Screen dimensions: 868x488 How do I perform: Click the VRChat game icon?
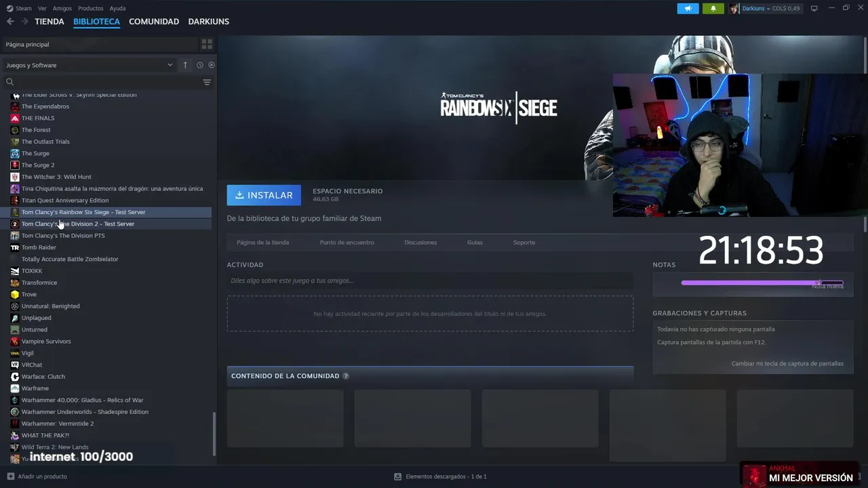15,365
